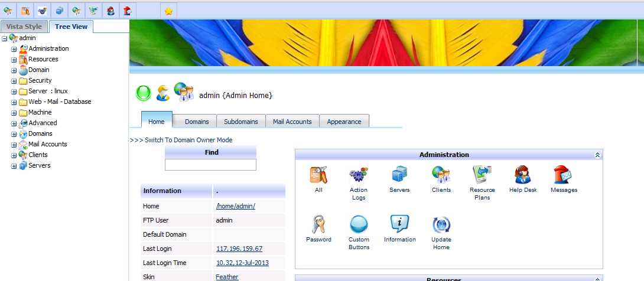
Task: Open the Appearance tab
Action: [344, 122]
